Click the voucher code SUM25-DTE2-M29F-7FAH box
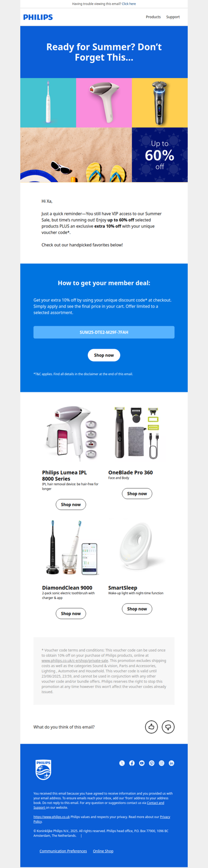Screen dimensions: 208x868 [x=104, y=332]
